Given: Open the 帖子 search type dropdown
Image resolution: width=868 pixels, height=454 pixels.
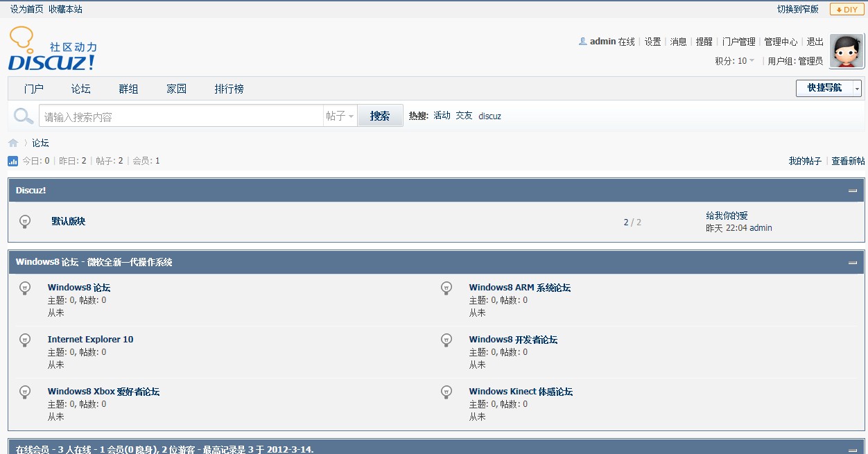Looking at the screenshot, I should tap(340, 116).
